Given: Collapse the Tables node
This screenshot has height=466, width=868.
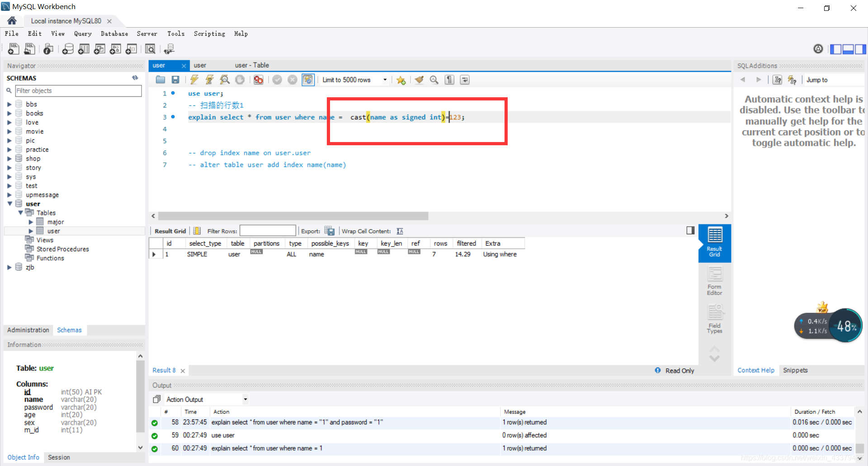Looking at the screenshot, I should coord(20,213).
